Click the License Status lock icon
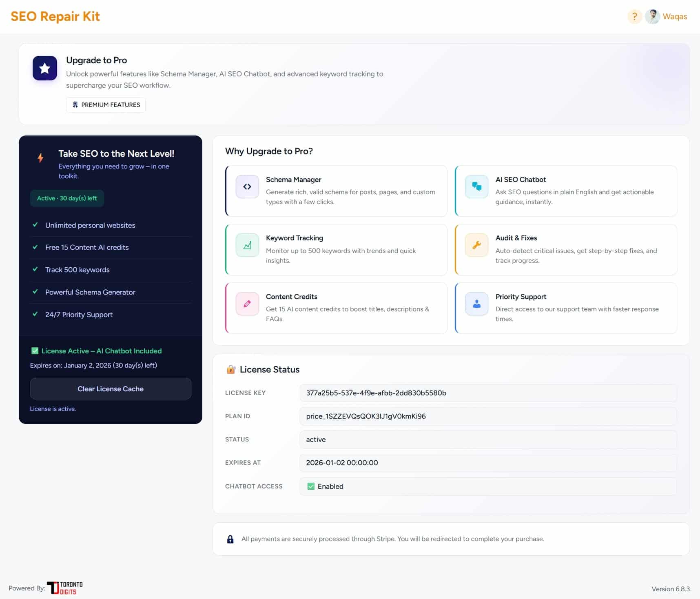Image resolution: width=700 pixels, height=599 pixels. click(231, 370)
